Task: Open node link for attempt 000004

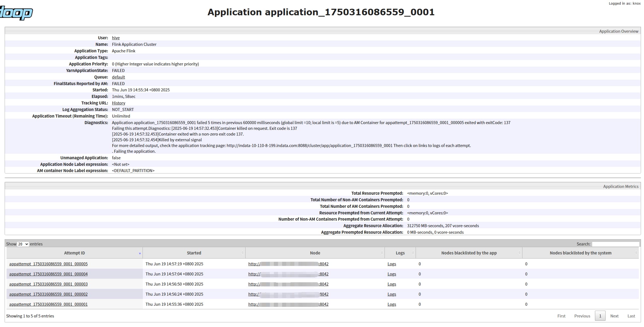Action: click(288, 274)
